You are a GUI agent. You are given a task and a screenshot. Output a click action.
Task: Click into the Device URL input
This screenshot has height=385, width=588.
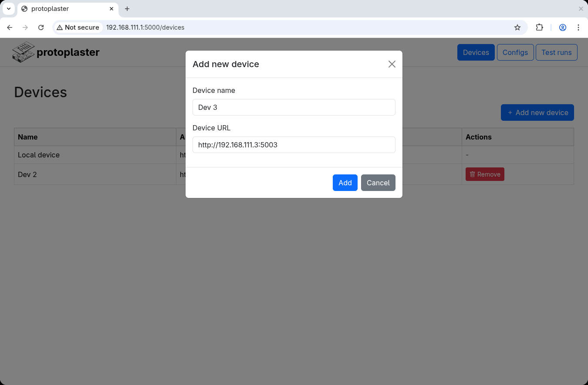[x=294, y=145]
